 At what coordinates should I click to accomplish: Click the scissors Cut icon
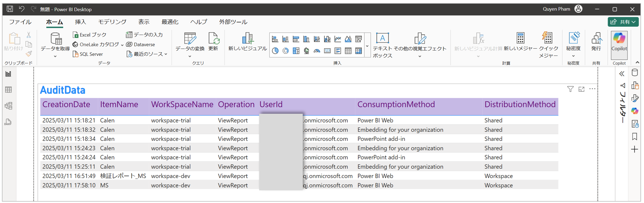click(29, 35)
